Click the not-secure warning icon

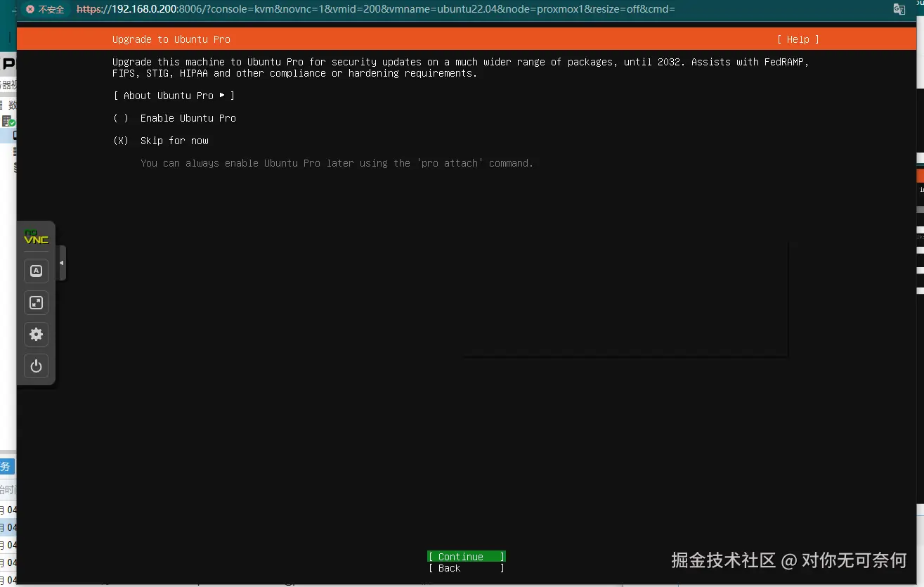coord(30,9)
